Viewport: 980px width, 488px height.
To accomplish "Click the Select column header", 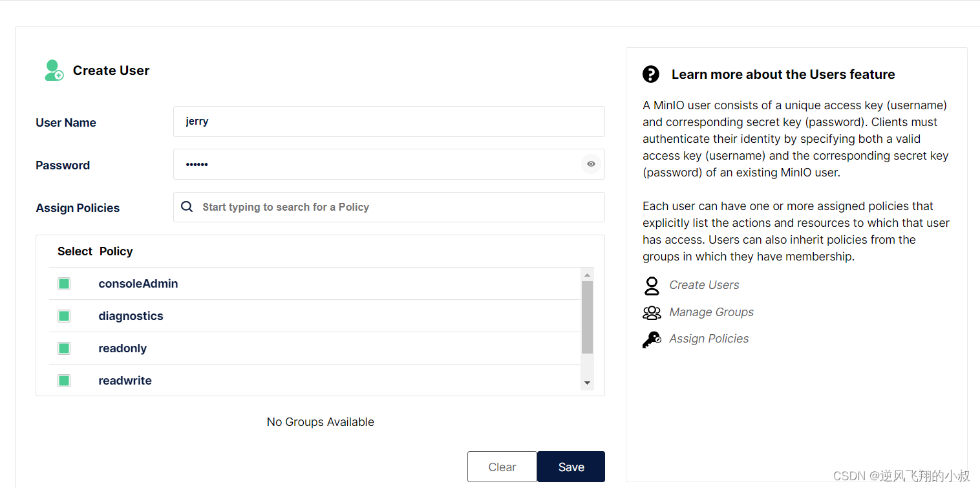I will coord(75,251).
